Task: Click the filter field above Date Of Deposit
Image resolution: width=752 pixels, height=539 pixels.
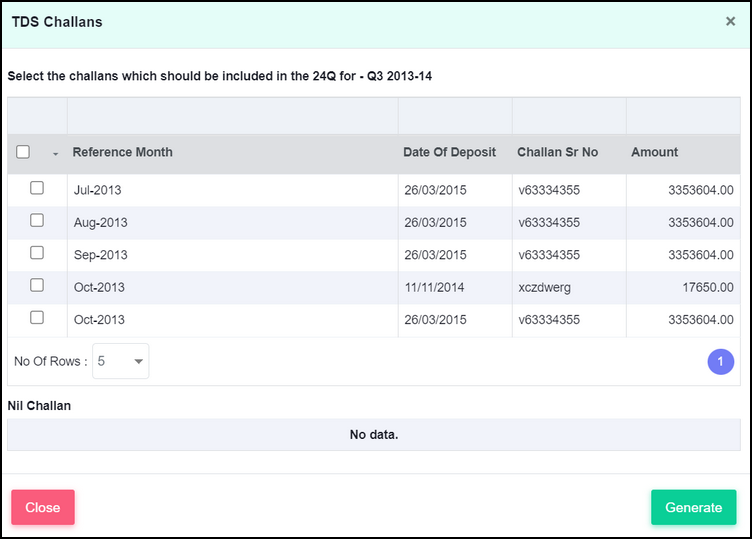Action: [x=455, y=116]
